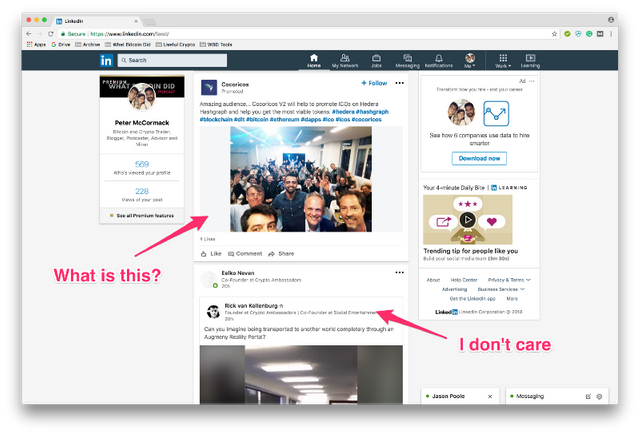Expand Privacy & Terms footer dropdown

509,280
